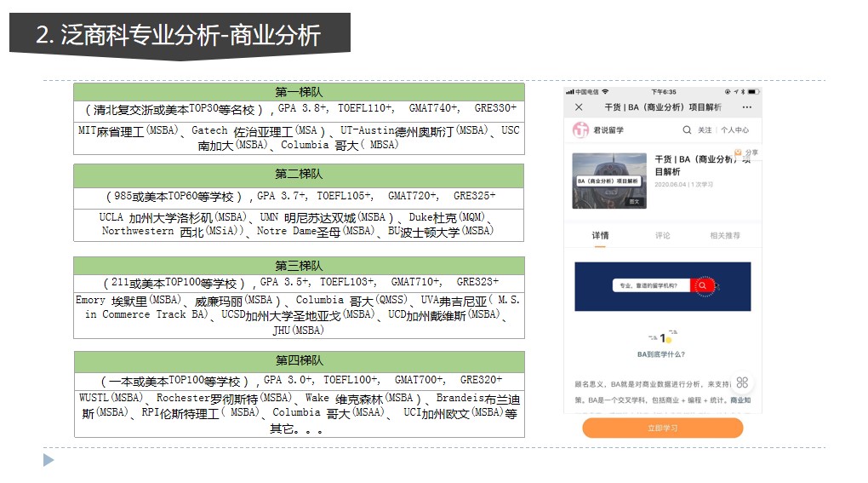This screenshot has height=483, width=868.
Task: Click the 第二梯队 table header
Action: point(299,175)
